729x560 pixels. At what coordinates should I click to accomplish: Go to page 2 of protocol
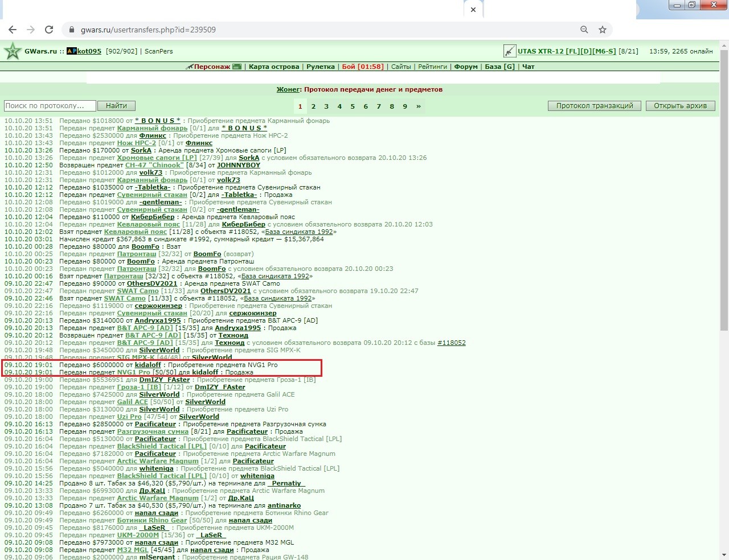pyautogui.click(x=313, y=106)
